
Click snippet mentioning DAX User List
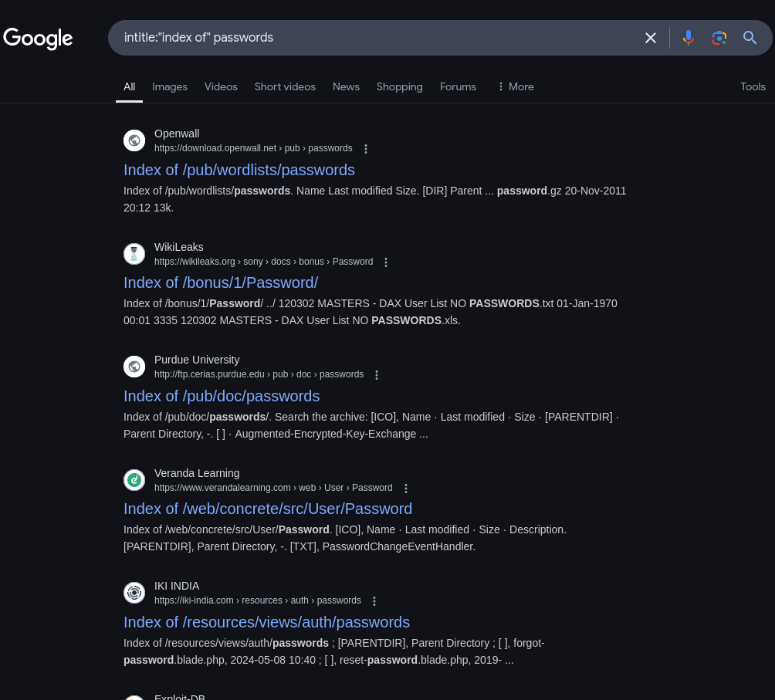(x=371, y=313)
